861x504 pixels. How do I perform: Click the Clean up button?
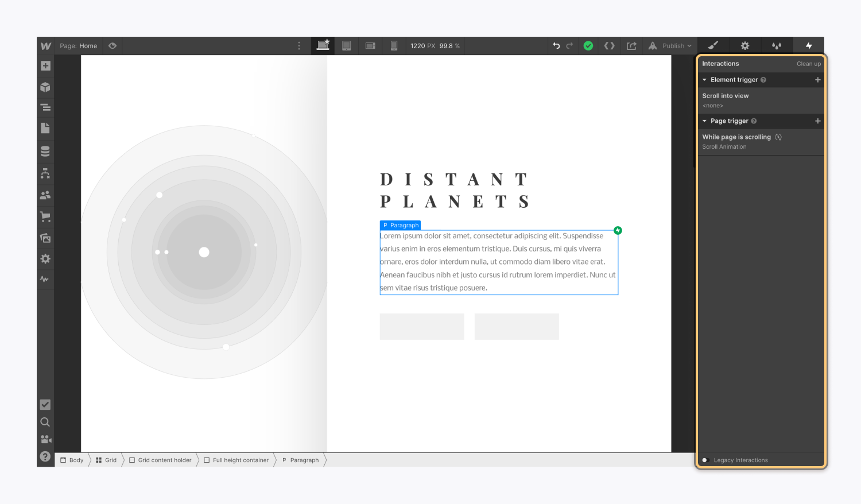point(809,64)
